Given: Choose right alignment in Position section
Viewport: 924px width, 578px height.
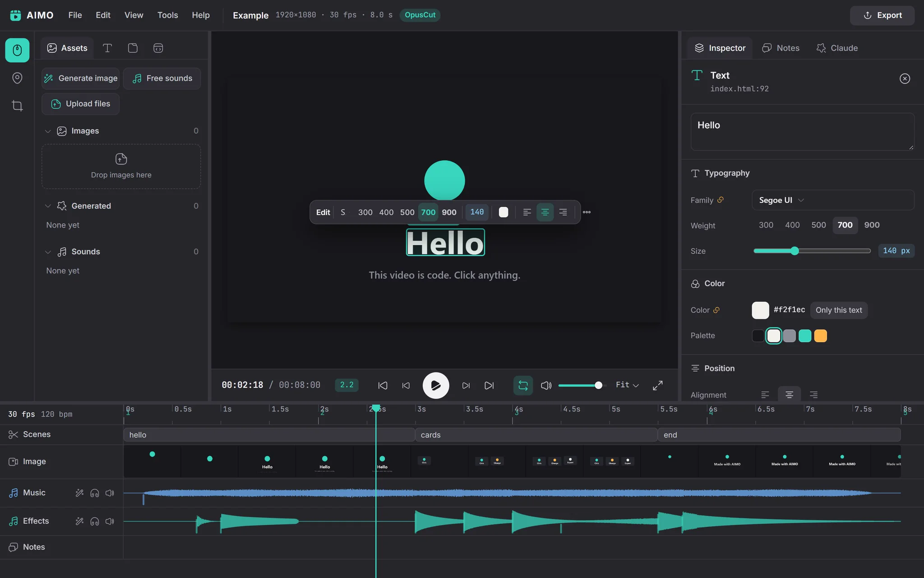Looking at the screenshot, I should [813, 395].
